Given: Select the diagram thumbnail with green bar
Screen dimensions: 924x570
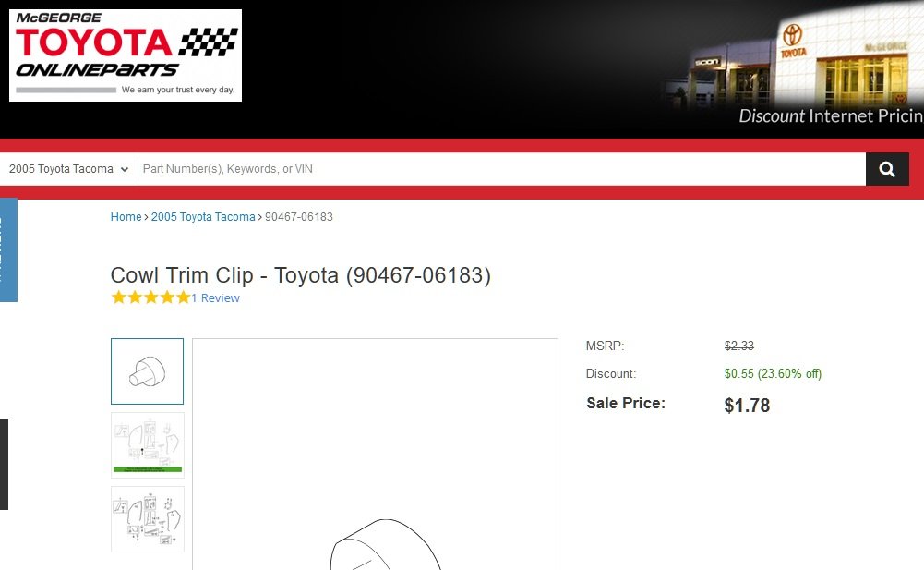Looking at the screenshot, I should pyautogui.click(x=148, y=445).
